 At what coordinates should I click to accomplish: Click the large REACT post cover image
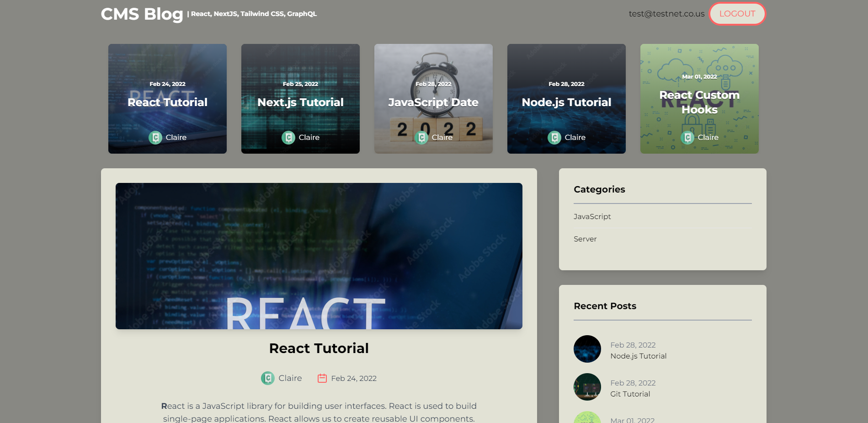319,256
